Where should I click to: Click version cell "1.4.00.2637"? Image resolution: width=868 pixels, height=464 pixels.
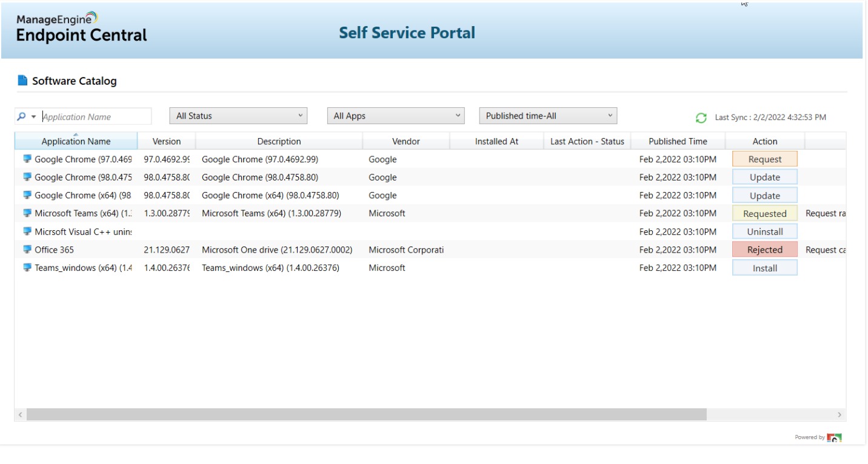167,268
